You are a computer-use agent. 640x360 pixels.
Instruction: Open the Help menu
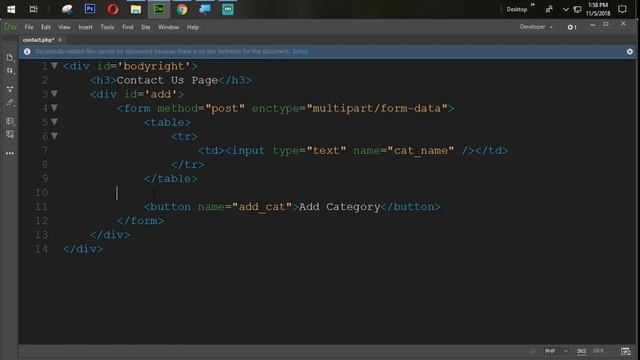click(193, 27)
